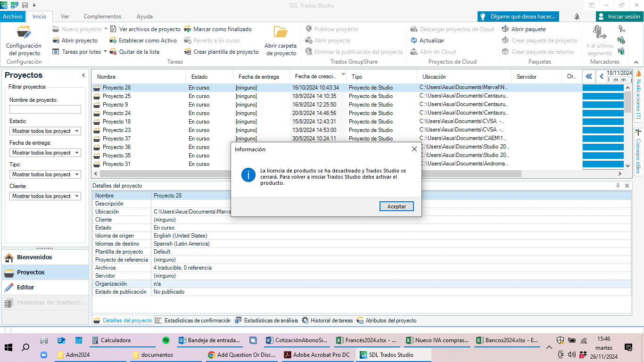Screen dimensions: 644x362
Task: Close the Información dialog with X
Action: tap(414, 149)
